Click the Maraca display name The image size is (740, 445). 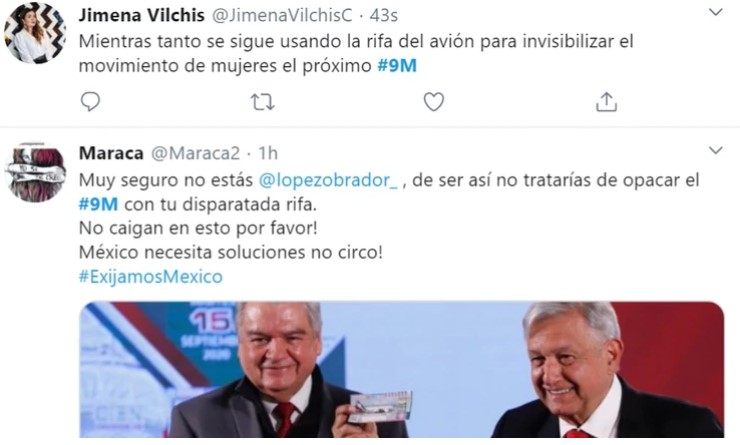tap(111, 153)
